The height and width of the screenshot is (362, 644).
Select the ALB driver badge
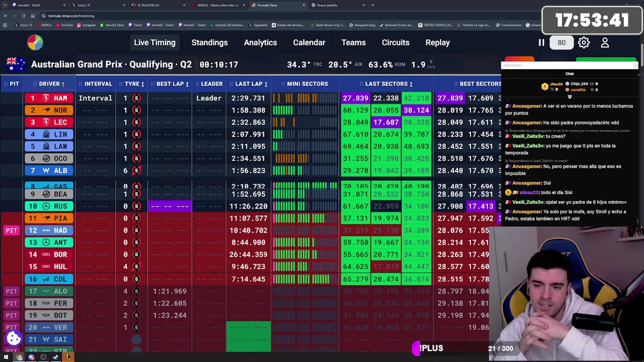click(x=49, y=170)
